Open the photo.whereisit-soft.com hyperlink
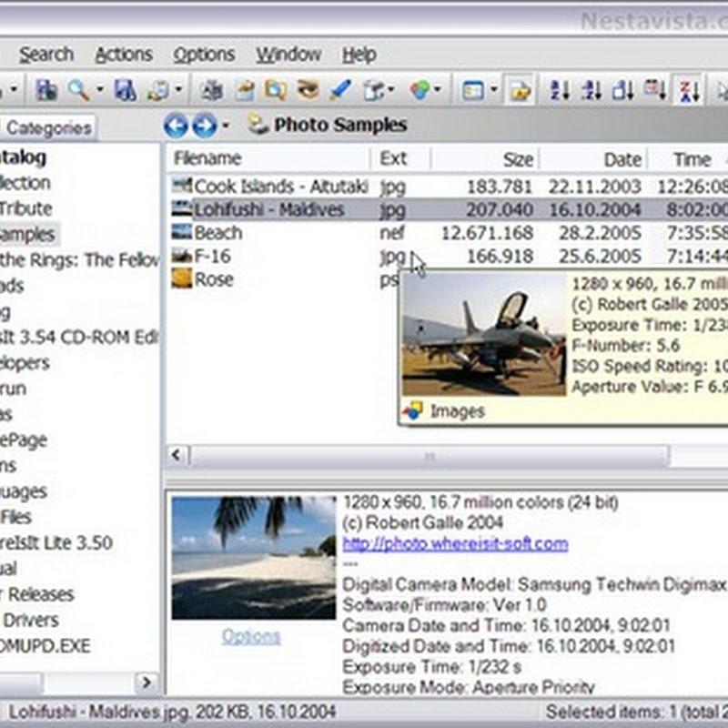728x728 pixels. point(455,543)
